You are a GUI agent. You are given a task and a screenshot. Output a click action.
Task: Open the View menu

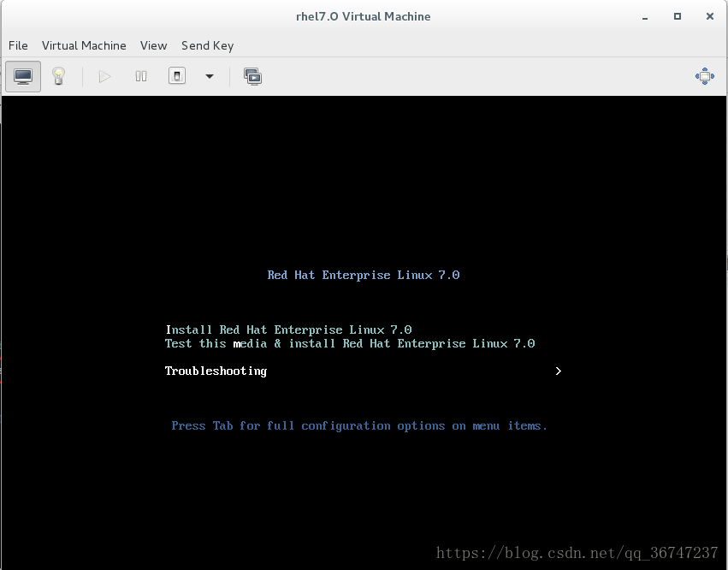(x=154, y=45)
